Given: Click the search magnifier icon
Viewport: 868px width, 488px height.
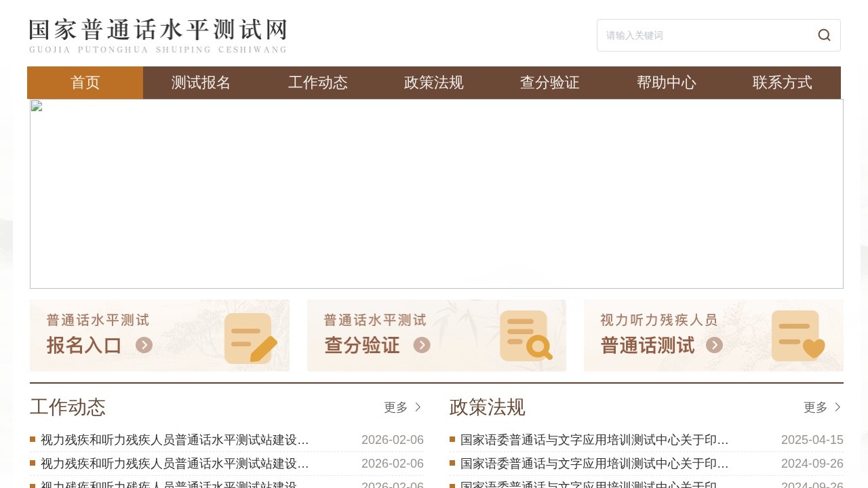Looking at the screenshot, I should point(824,35).
